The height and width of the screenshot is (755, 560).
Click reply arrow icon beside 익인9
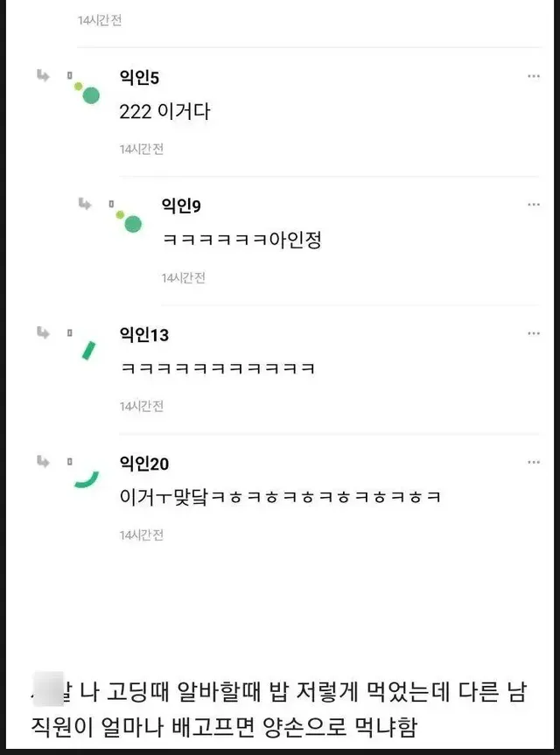[x=84, y=204]
